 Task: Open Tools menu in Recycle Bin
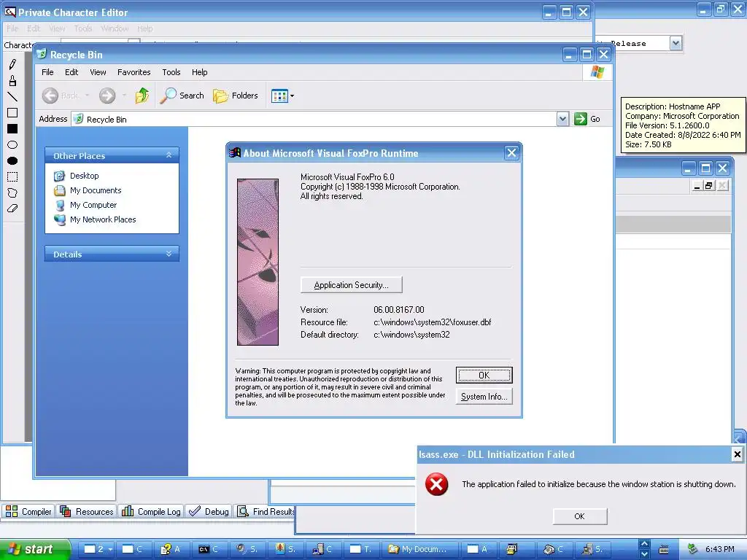(x=171, y=72)
